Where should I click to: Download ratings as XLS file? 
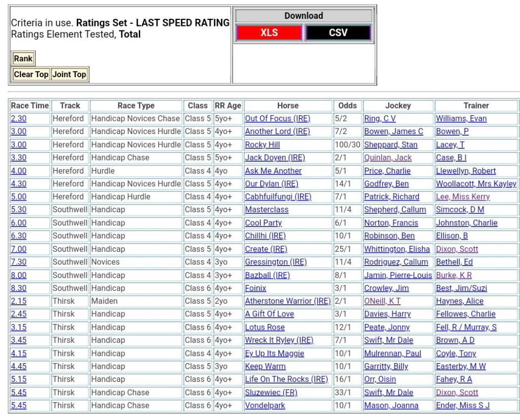click(269, 33)
